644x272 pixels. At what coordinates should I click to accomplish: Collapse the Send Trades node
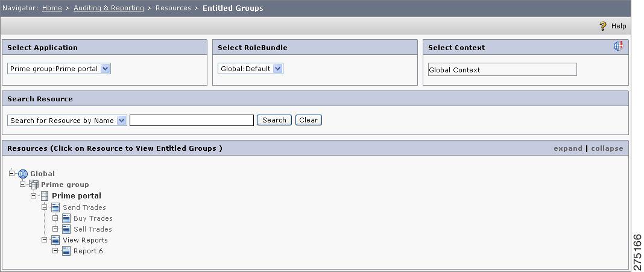[45, 207]
